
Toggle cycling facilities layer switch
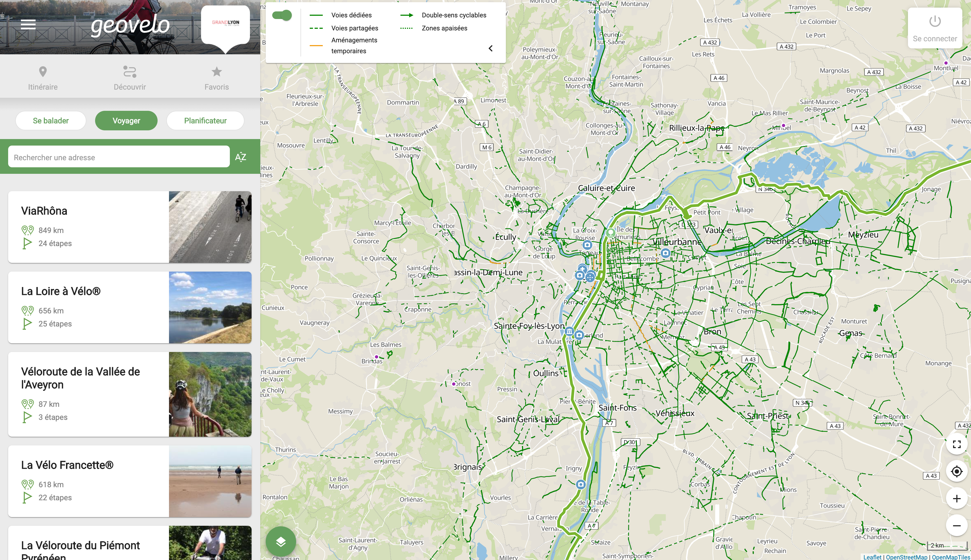(x=282, y=15)
